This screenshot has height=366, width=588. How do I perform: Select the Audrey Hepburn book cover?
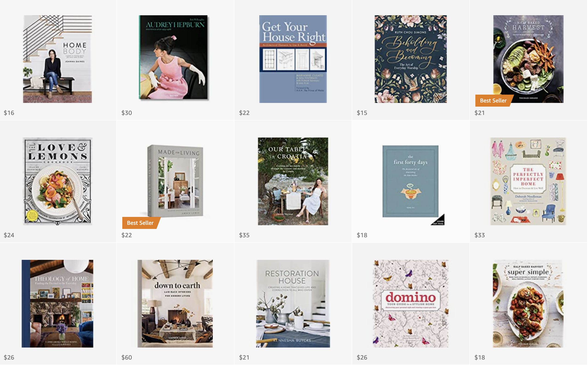tap(174, 58)
